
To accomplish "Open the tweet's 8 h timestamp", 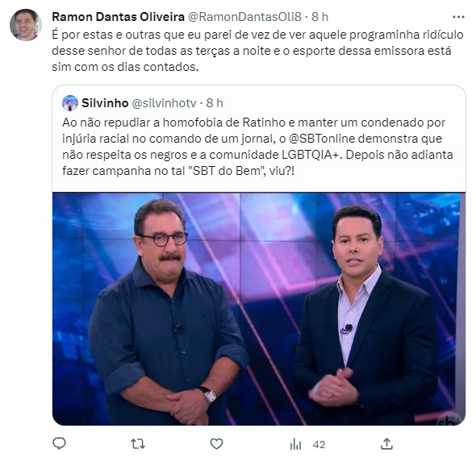I will [320, 17].
